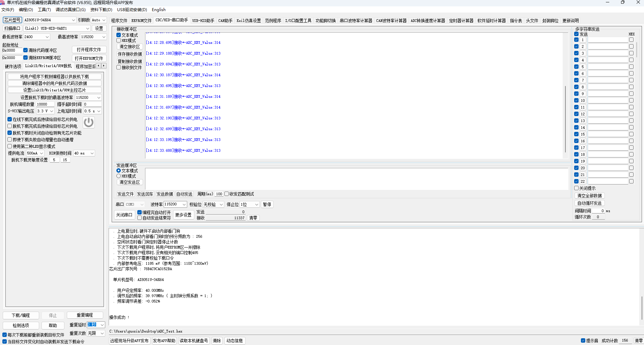The width and height of the screenshot is (644, 345).
Task: Open Keil仿真设置 tab
Action: coord(249,21)
